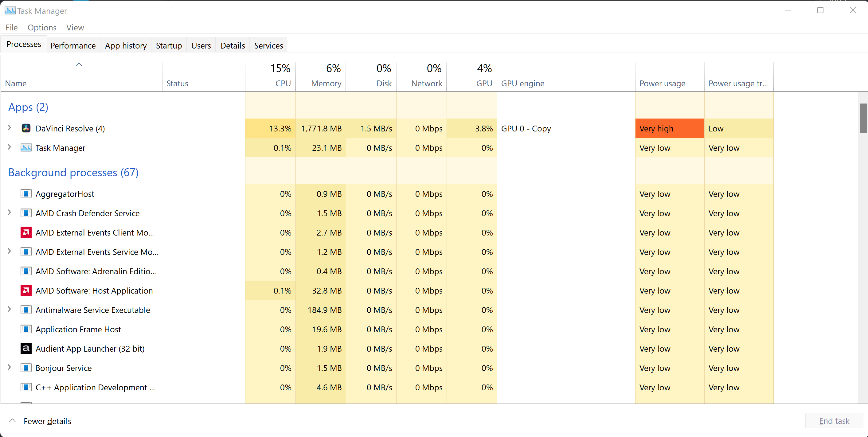This screenshot has height=437, width=868.
Task: Click the sort arrow above Name column
Action: [x=79, y=64]
